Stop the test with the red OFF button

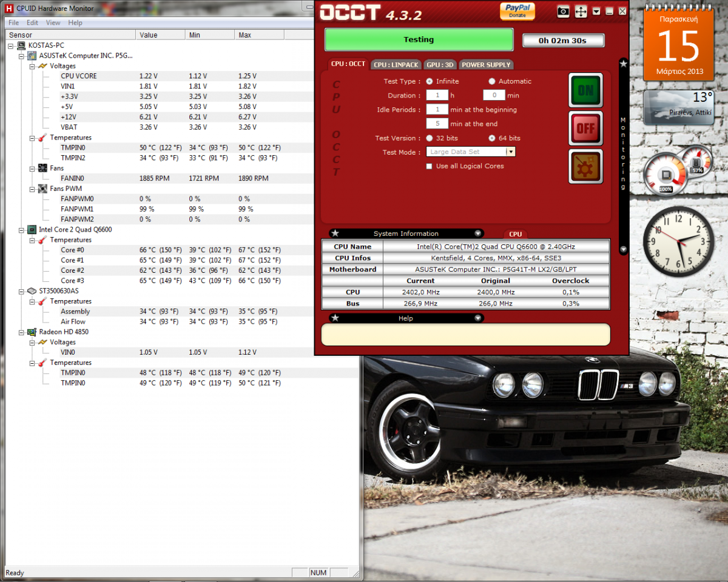(585, 128)
